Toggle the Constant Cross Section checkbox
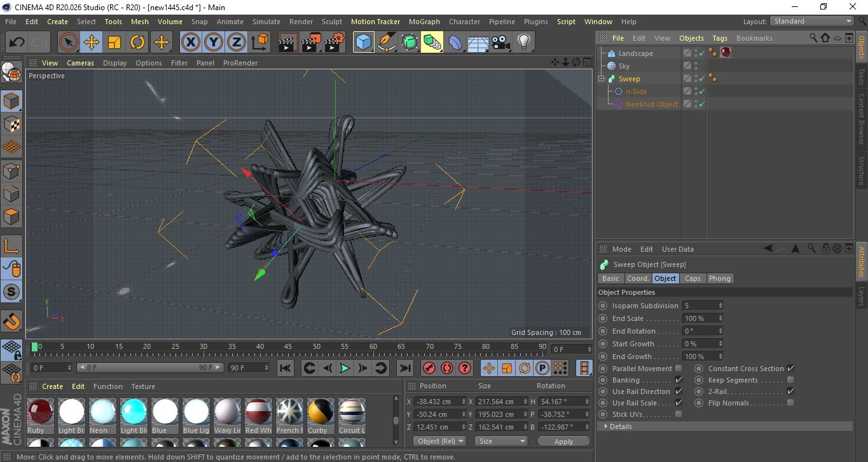The height and width of the screenshot is (462, 868). point(790,369)
